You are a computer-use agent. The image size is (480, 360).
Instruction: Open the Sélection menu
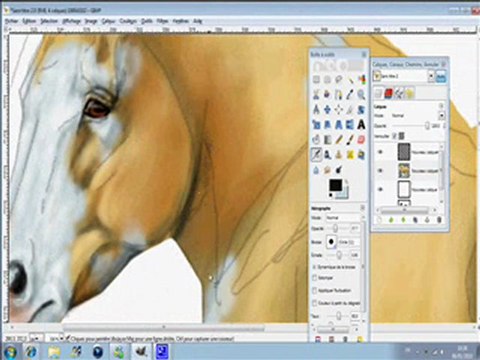coord(49,21)
